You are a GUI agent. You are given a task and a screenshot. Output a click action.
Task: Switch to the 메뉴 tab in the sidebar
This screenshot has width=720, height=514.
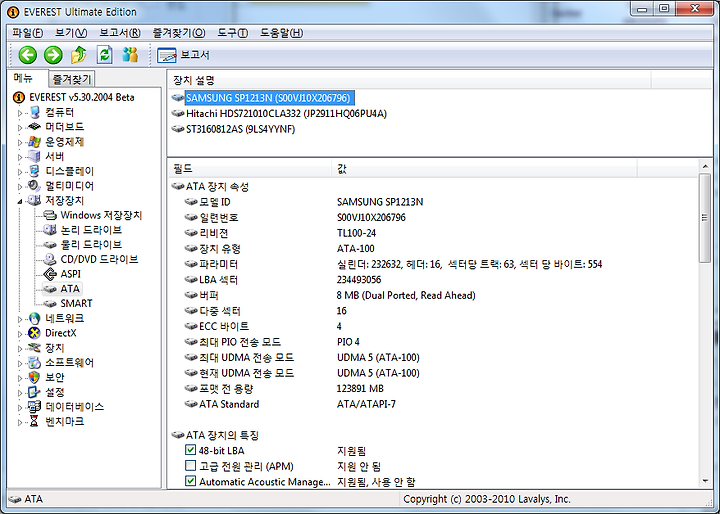click(x=23, y=78)
